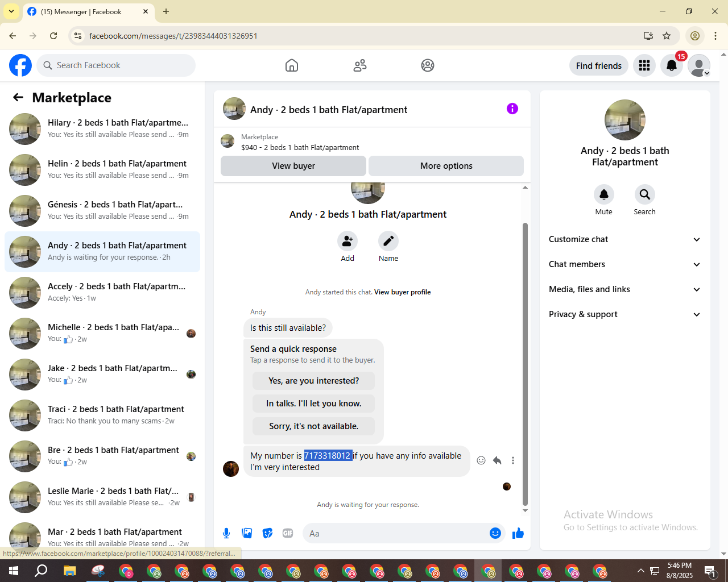728x582 pixels.
Task: React to Andy's message with emoji icon
Action: pos(481,460)
